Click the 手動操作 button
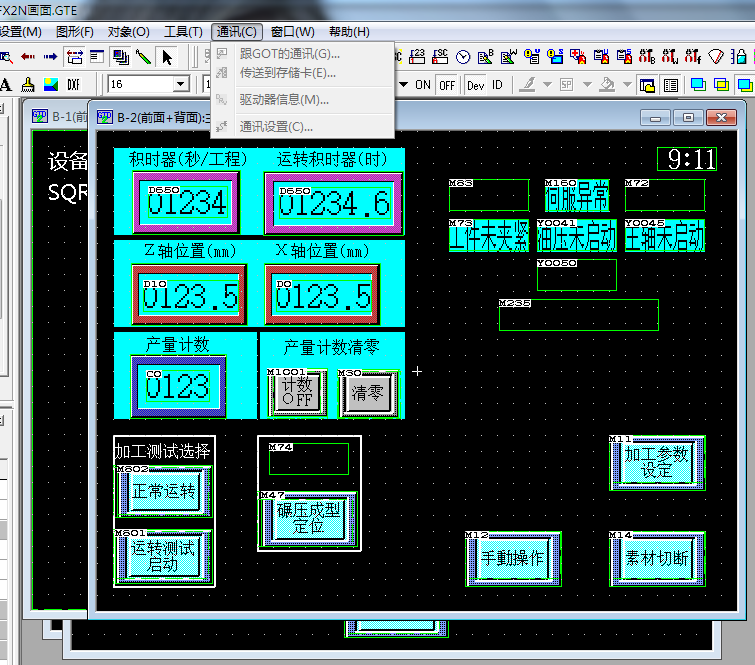The width and height of the screenshot is (755, 665). coord(513,558)
